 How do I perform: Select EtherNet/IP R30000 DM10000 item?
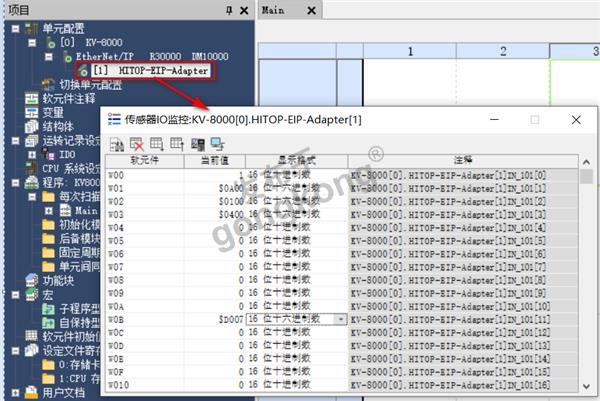coord(152,57)
